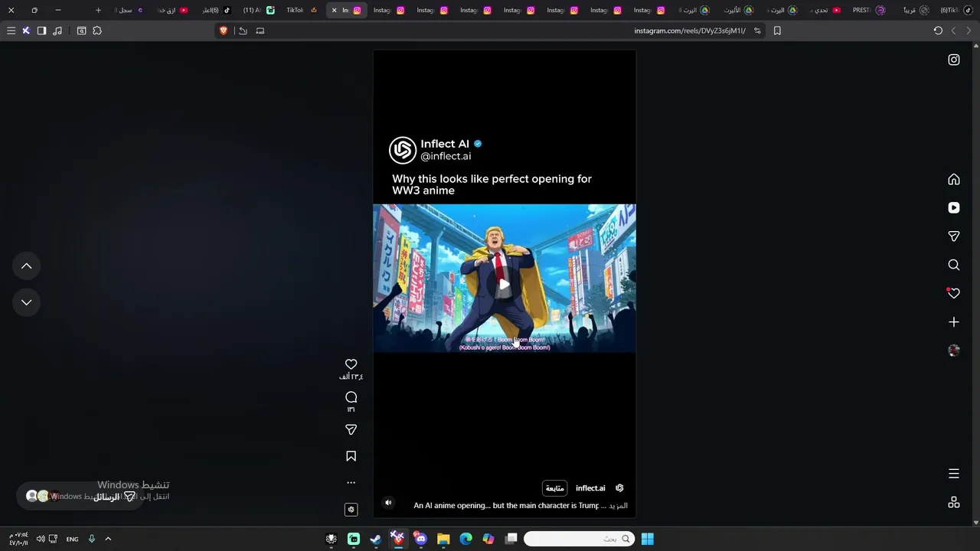Go to Instagram Home in the sidebar
980x551 pixels.
tap(954, 179)
